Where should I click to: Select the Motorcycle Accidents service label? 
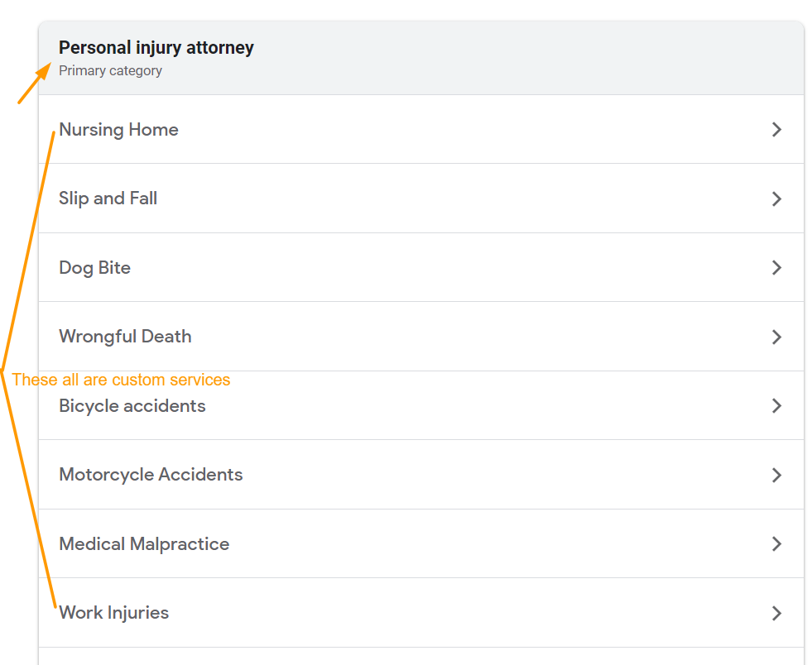151,475
